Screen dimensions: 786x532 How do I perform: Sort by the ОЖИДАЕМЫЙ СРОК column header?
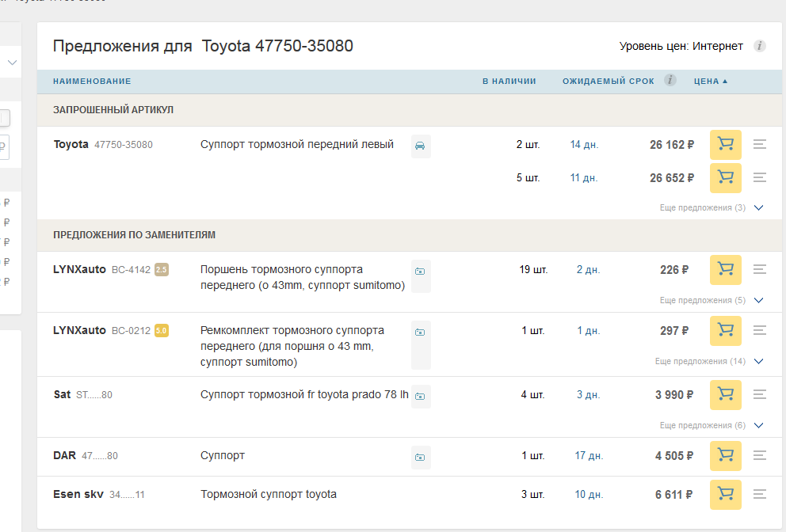[x=608, y=82]
